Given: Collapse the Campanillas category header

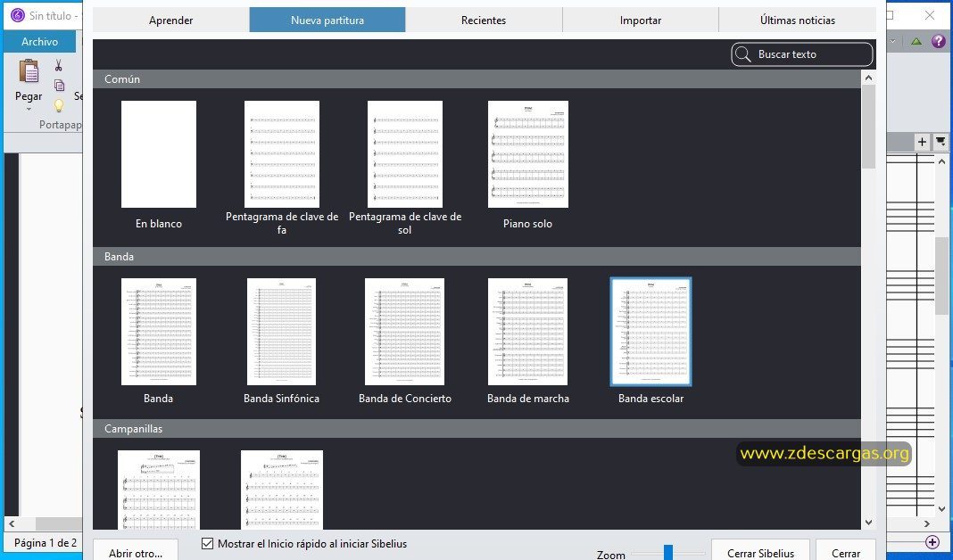Looking at the screenshot, I should [x=476, y=428].
